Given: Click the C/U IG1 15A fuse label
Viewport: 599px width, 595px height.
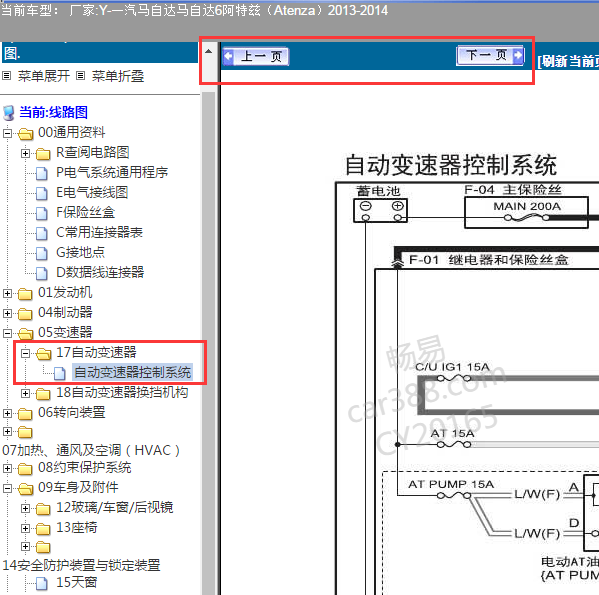Looking at the screenshot, I should click(452, 367).
